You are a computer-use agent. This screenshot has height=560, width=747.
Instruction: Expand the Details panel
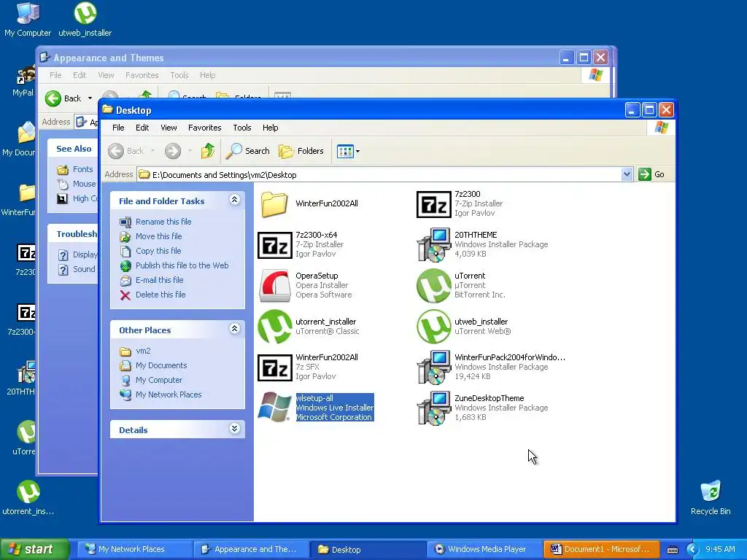pyautogui.click(x=234, y=429)
